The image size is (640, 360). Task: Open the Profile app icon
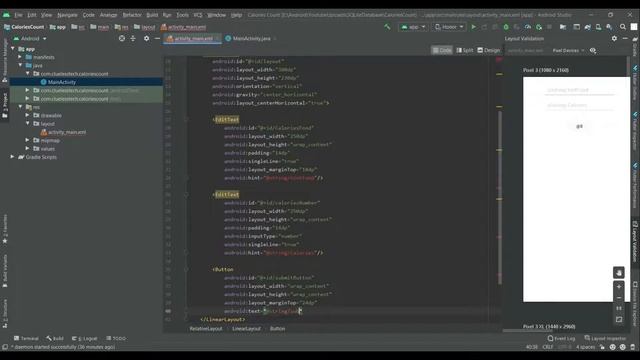528,27
